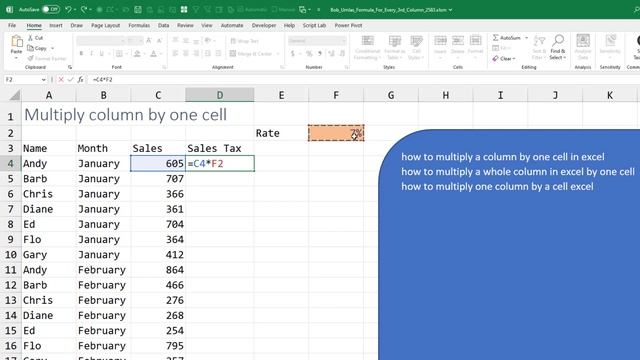Open Conditional Formatting menu
Viewport: 640px width, 360px height.
[367, 47]
